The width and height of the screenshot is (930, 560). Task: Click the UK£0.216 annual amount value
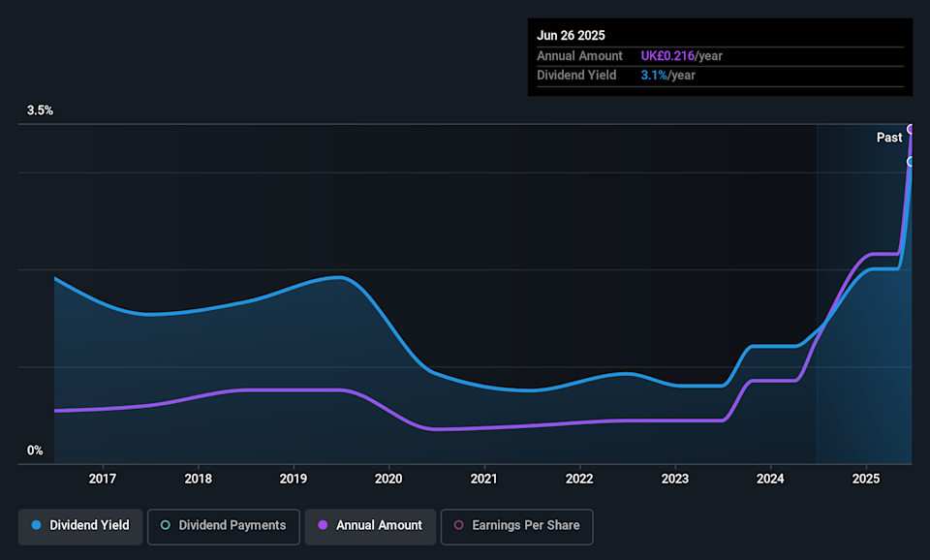pos(667,56)
